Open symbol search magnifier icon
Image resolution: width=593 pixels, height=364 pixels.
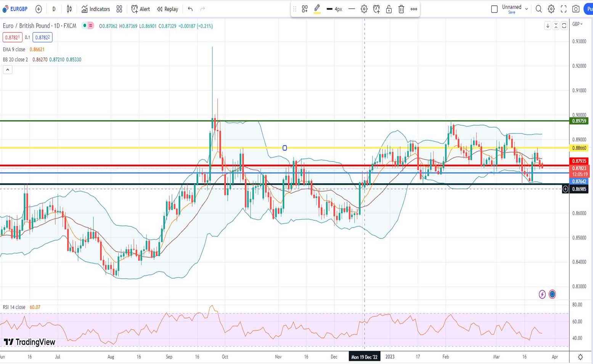pos(538,9)
